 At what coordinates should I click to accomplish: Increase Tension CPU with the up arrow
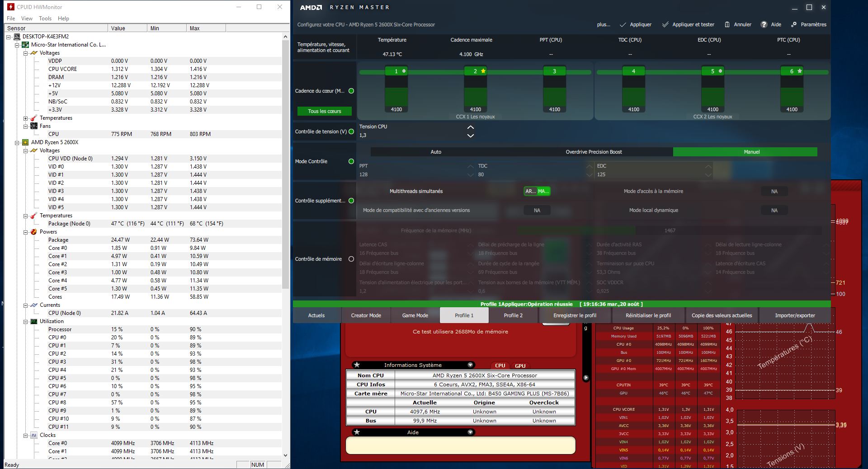(470, 127)
